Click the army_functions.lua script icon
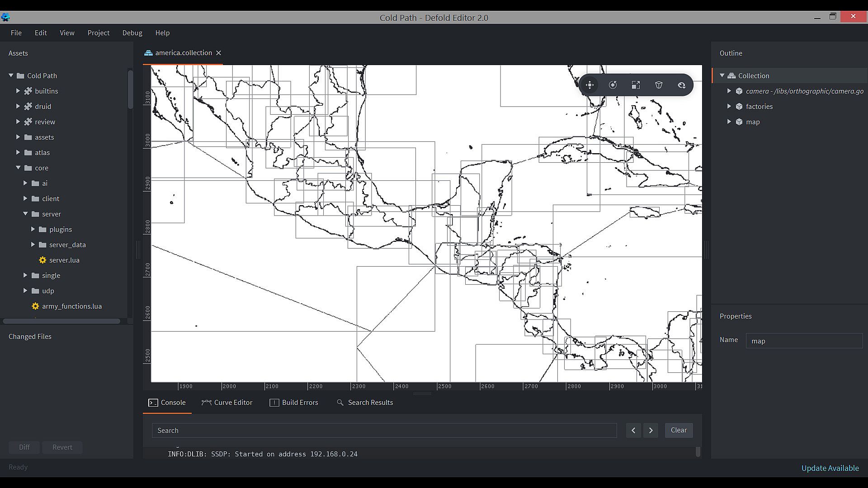Image resolution: width=868 pixels, height=488 pixels. [x=35, y=306]
